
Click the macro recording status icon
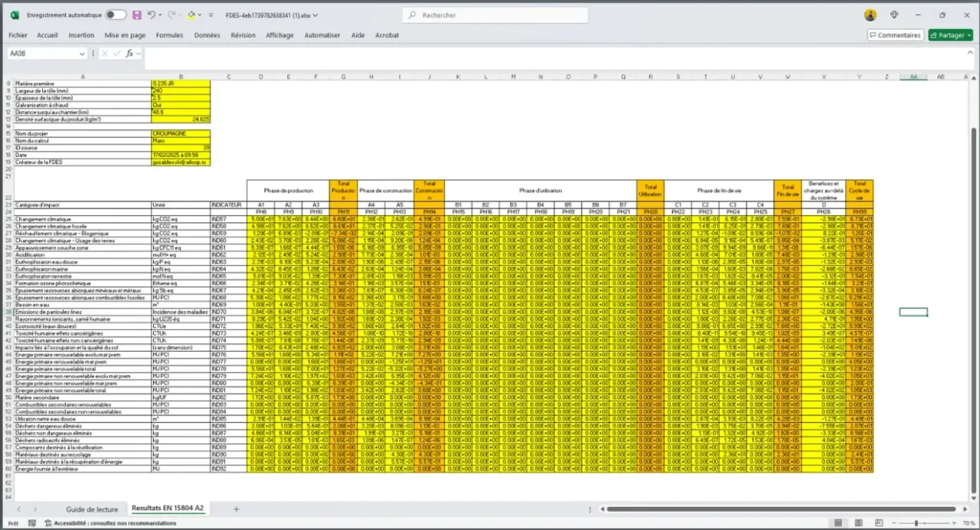point(32,523)
